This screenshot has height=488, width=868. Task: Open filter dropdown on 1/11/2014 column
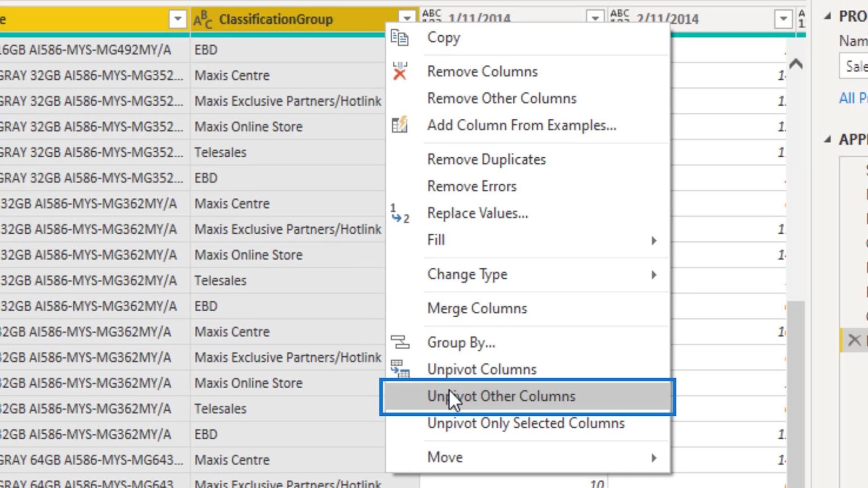pyautogui.click(x=595, y=18)
